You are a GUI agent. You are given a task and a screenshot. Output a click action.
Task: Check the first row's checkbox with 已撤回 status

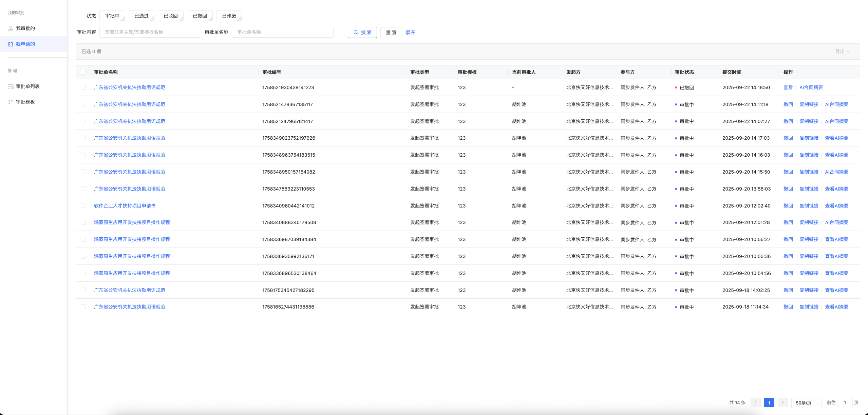(83, 87)
